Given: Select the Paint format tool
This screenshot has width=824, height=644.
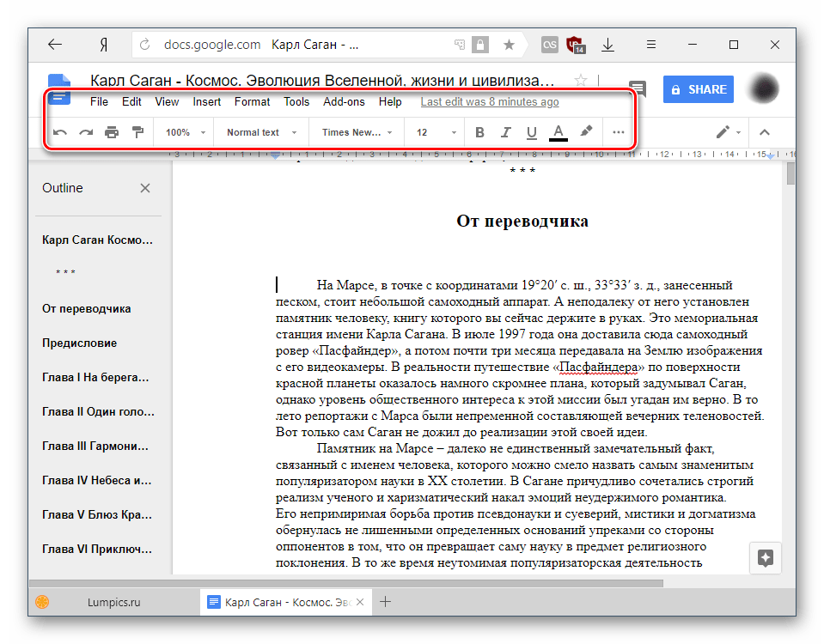Looking at the screenshot, I should (x=137, y=132).
